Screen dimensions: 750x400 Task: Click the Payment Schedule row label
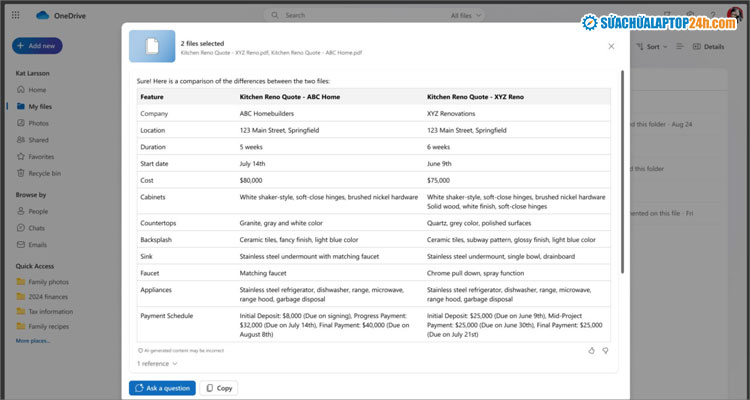pos(166,316)
